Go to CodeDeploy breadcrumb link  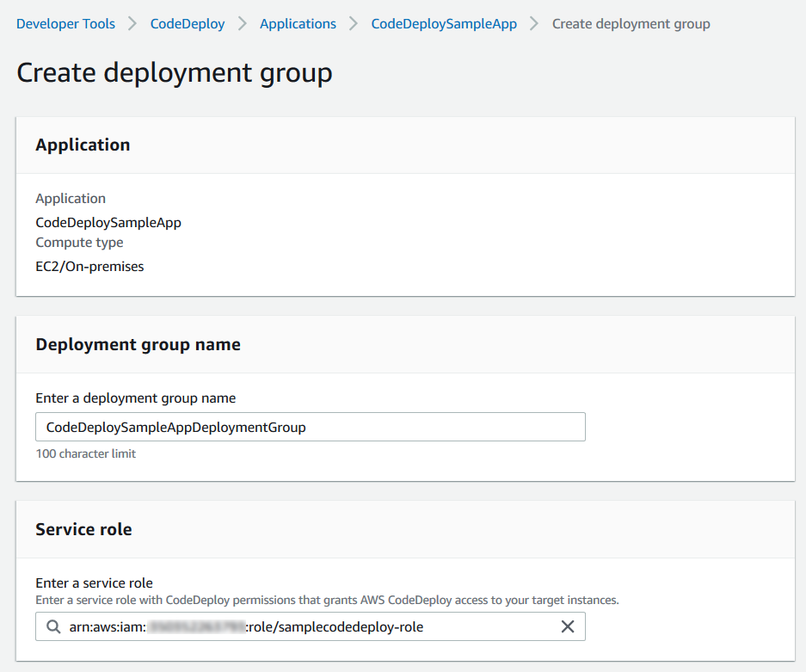(x=188, y=23)
